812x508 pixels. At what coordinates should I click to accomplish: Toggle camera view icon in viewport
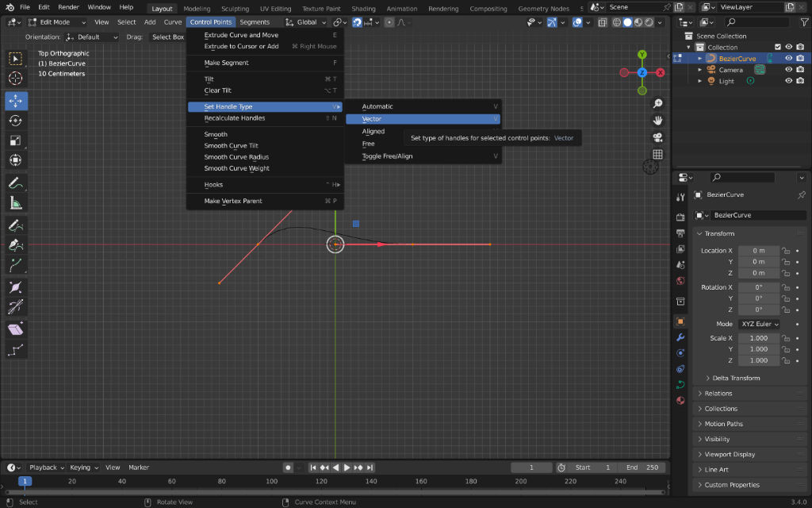657,137
